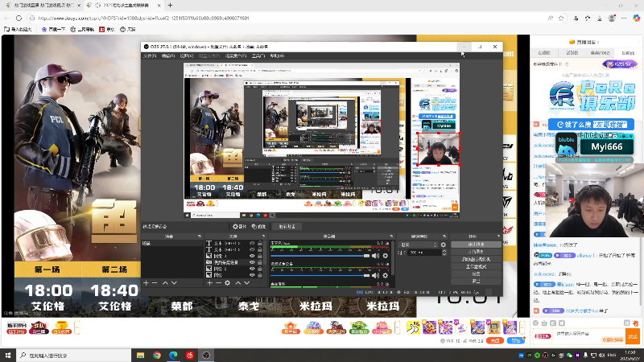Pop out the 来源 Sources dock header icon
644x362 pixels.
click(264, 237)
